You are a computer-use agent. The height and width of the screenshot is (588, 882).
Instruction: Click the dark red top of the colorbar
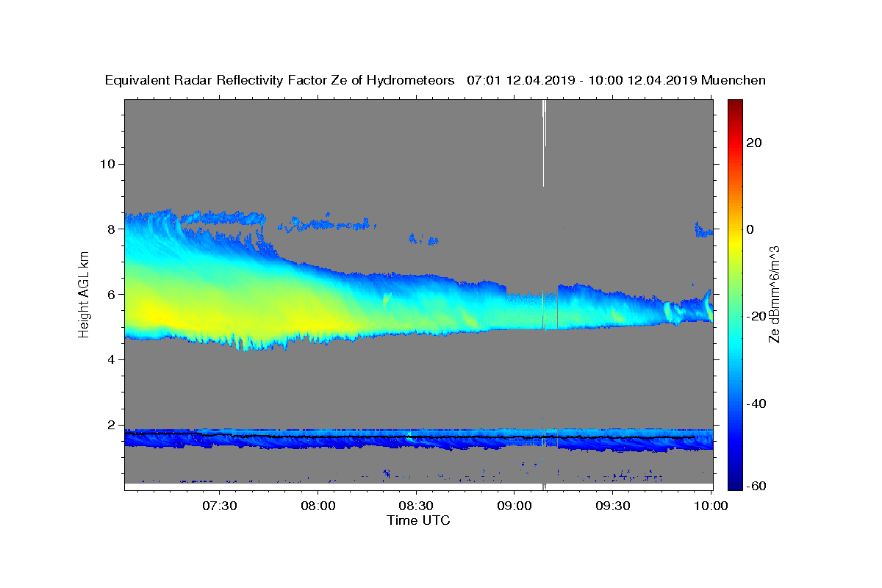point(735,104)
